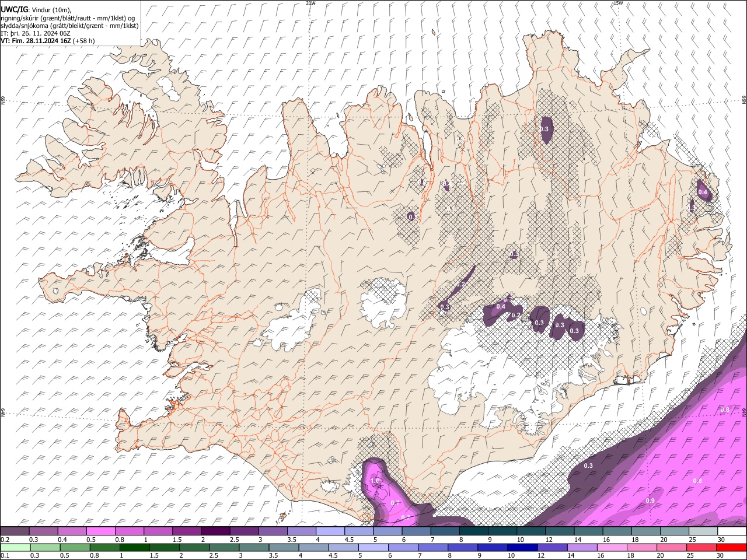The height and width of the screenshot is (560, 747).
Task: Pick the pale green 0.1 rain legend swatch
Action: (15, 548)
